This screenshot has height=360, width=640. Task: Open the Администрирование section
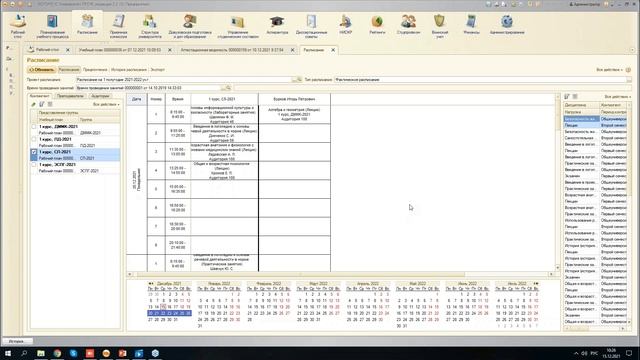(x=507, y=24)
